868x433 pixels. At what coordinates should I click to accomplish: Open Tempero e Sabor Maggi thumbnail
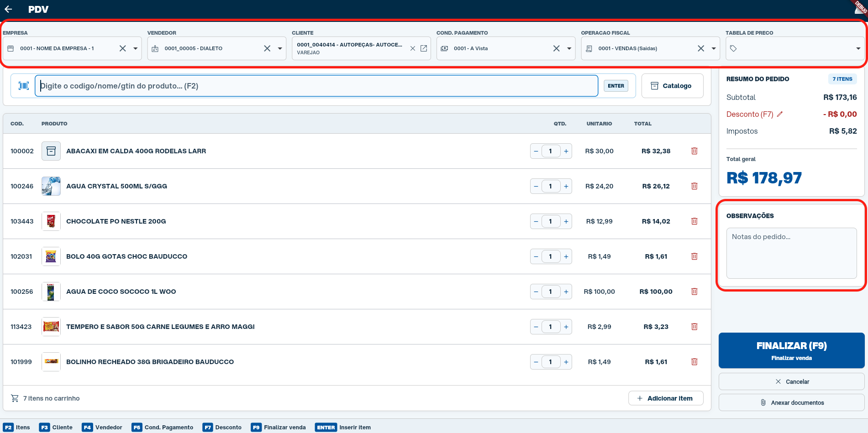pos(51,327)
